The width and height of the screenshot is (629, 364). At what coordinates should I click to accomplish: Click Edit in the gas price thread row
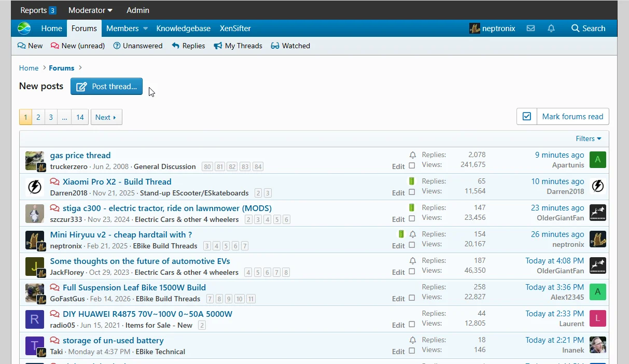(x=398, y=166)
